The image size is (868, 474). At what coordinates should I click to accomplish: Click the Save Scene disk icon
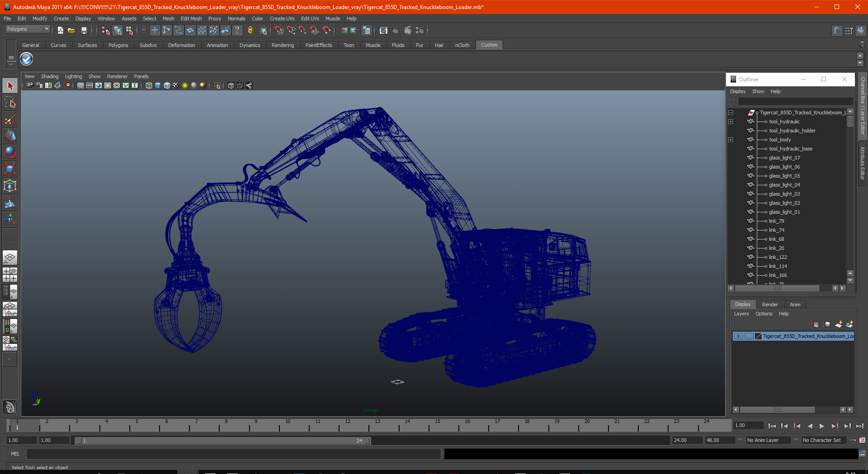84,30
